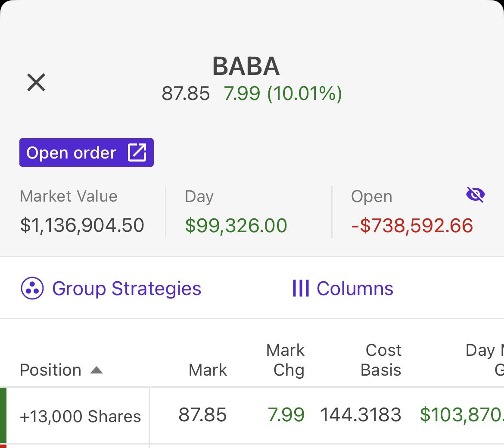Click the 144.3183 cost basis cell
Screen dimensions: 504x448
click(x=361, y=415)
